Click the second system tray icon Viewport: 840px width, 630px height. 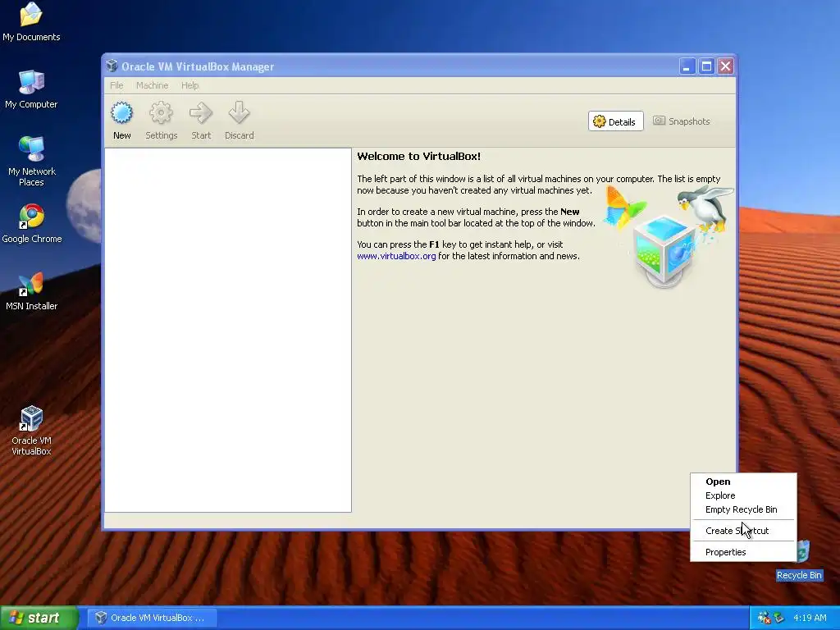click(x=778, y=618)
